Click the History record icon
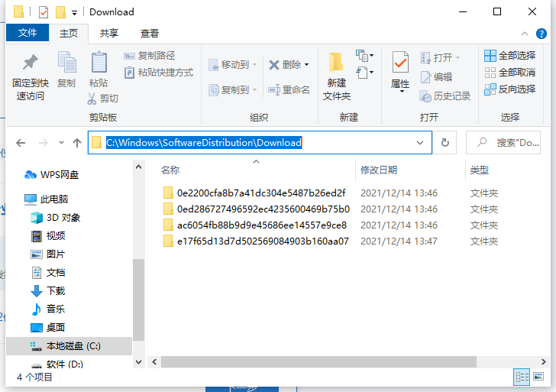The width and height of the screenshot is (556, 392). (x=426, y=96)
